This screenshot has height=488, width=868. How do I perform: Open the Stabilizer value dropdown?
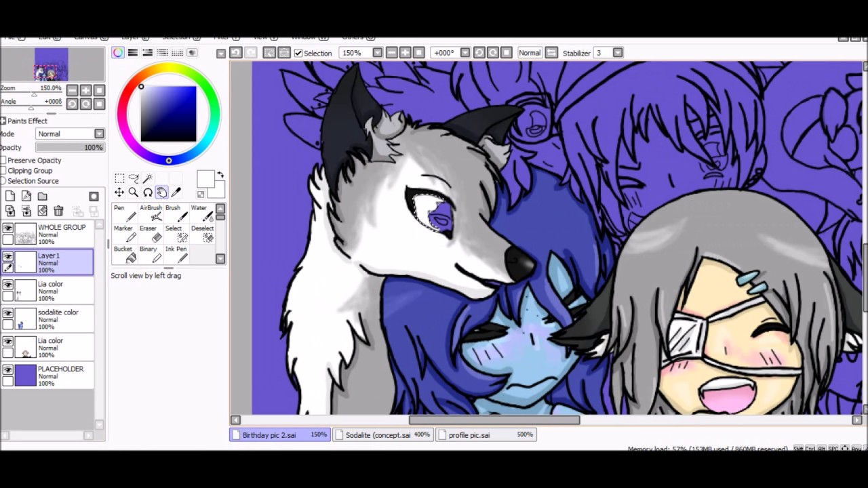click(x=618, y=53)
